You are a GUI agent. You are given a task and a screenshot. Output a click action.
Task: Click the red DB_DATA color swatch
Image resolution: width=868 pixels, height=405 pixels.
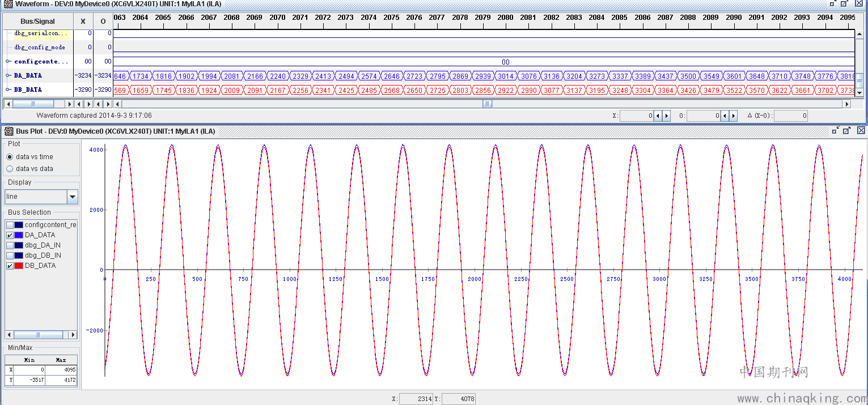(19, 266)
